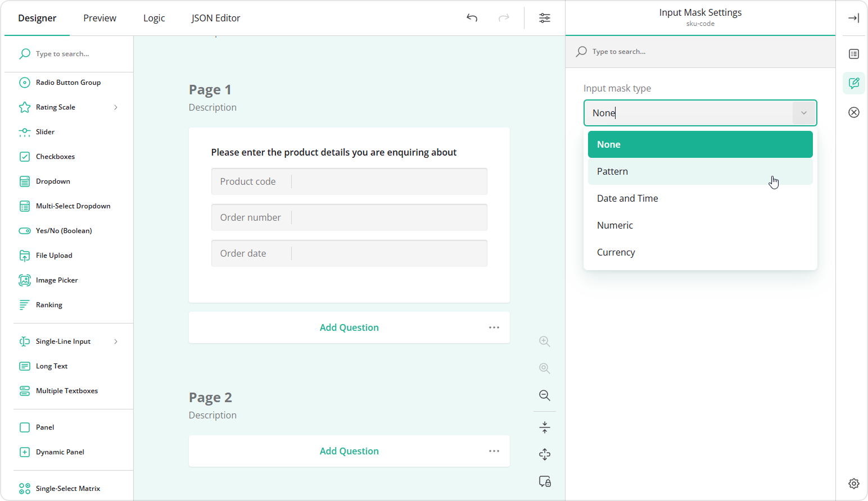Viewport: 868px width, 501px height.
Task: Collapse the settings panel with the arrow icon
Action: tap(853, 17)
